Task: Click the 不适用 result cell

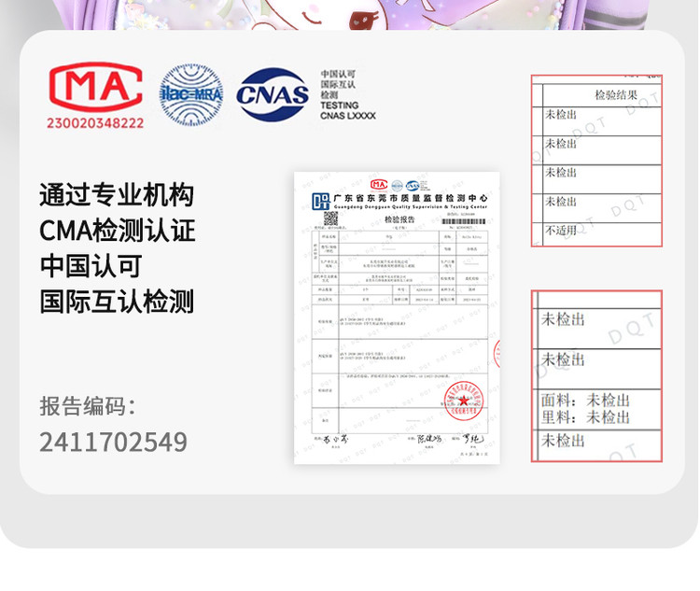Action: click(562, 231)
